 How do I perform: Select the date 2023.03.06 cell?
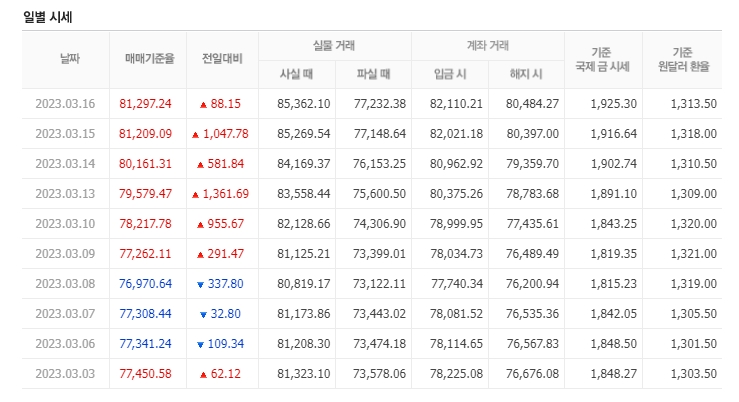click(65, 344)
